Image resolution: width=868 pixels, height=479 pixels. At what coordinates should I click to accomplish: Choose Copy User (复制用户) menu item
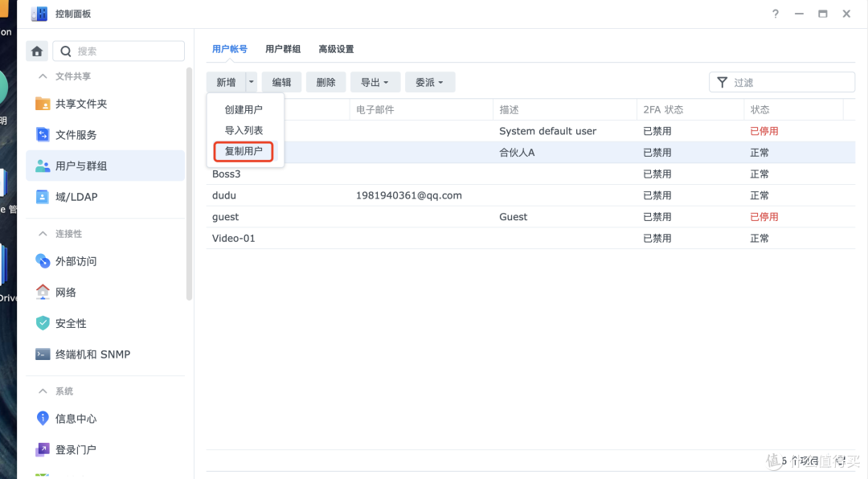pyautogui.click(x=244, y=151)
